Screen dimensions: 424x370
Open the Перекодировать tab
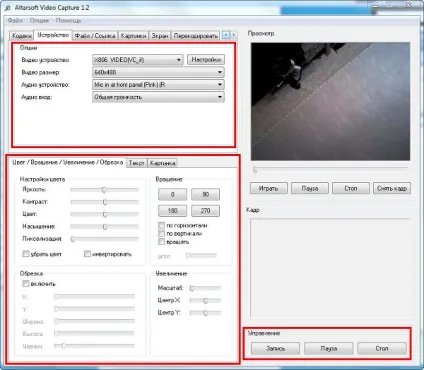tap(196, 35)
